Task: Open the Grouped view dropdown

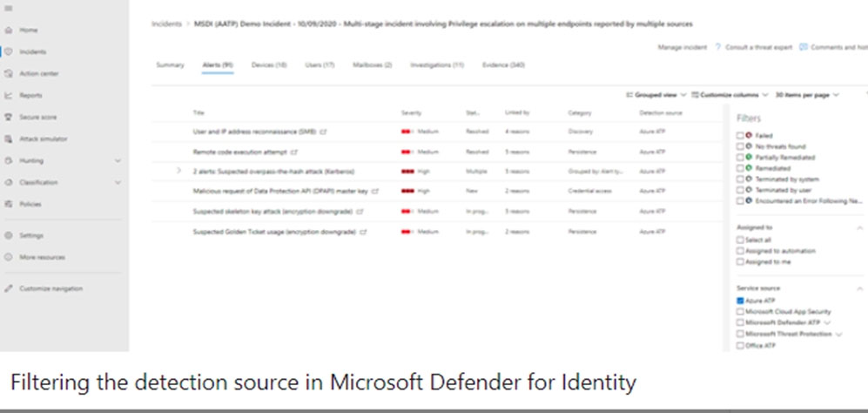Action: (656, 95)
